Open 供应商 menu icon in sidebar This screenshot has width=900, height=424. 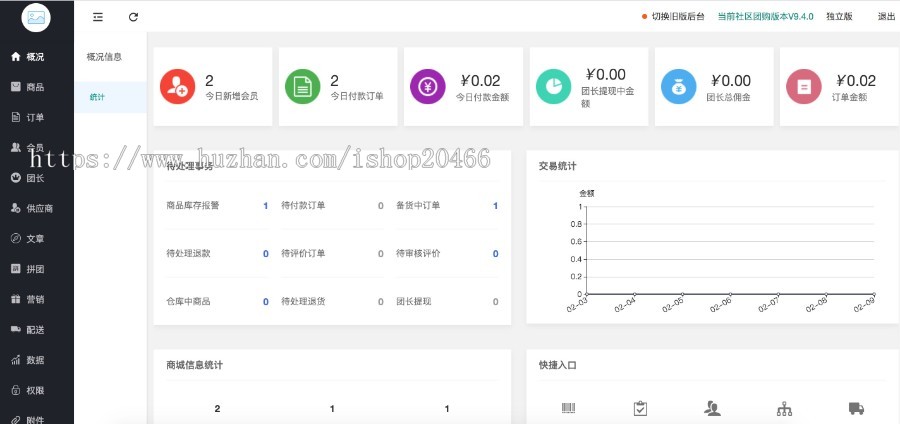pos(15,208)
